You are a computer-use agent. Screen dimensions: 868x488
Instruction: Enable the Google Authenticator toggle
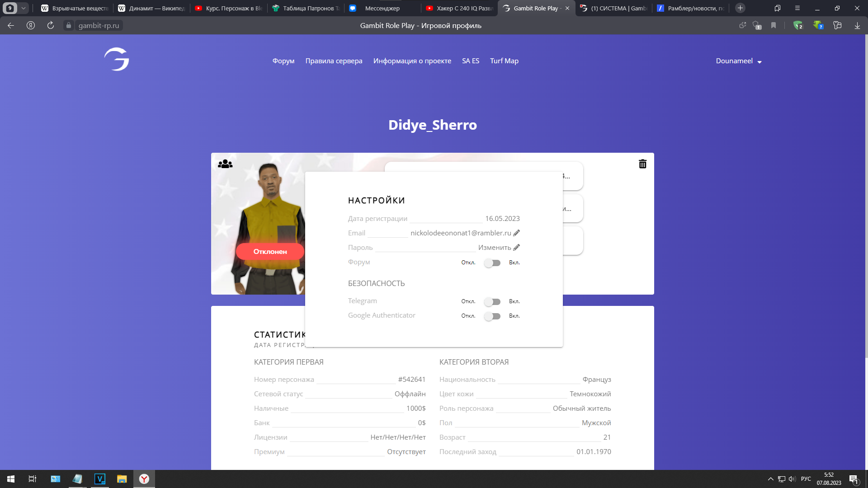(x=492, y=316)
